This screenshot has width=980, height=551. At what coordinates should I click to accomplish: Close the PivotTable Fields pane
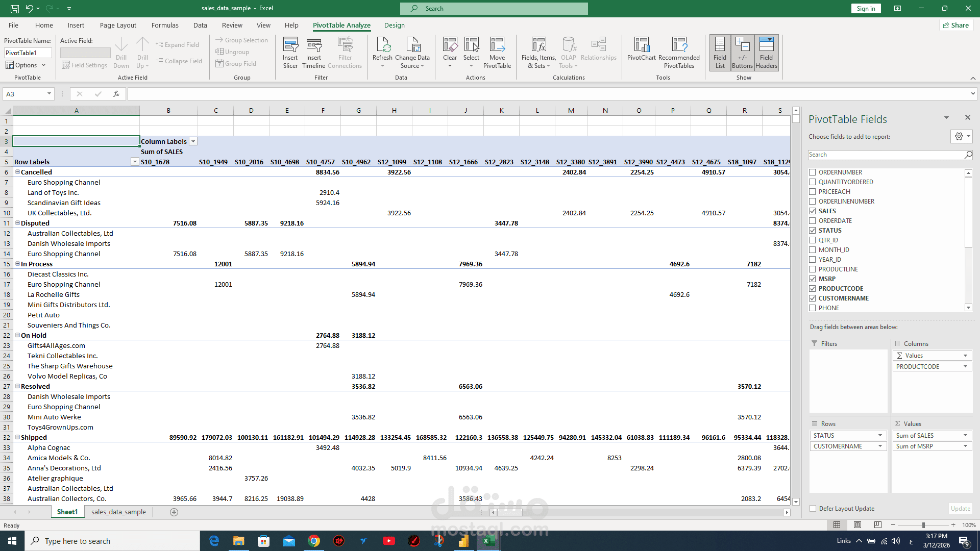click(967, 118)
